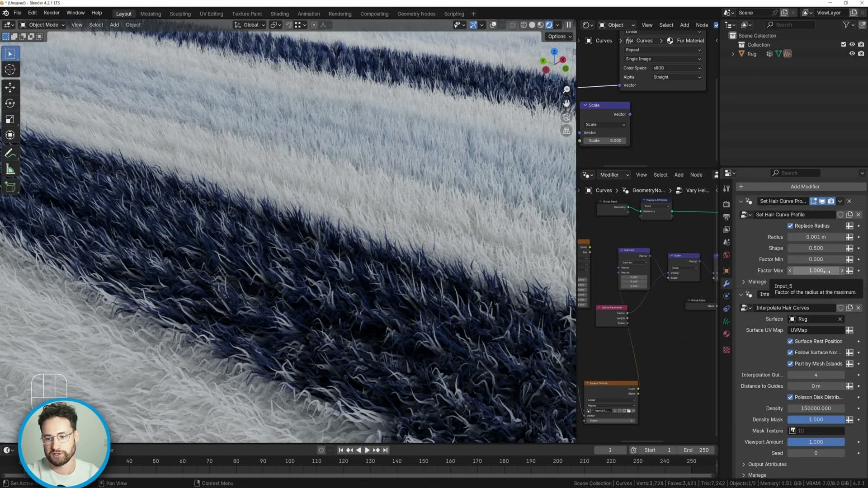Screen dimensions: 868x488
Task: Switch to the Geometry Nodes workspace tab
Action: click(416, 14)
